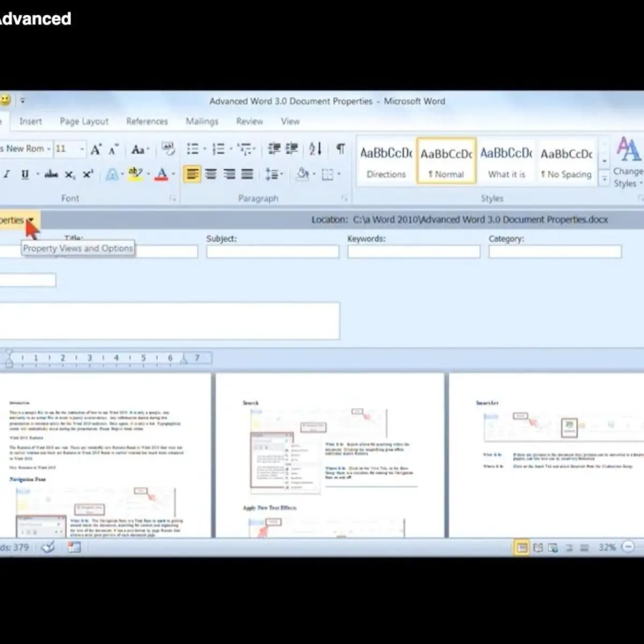Apply the Directions style
Image resolution: width=644 pixels, height=644 pixels.
click(x=386, y=162)
